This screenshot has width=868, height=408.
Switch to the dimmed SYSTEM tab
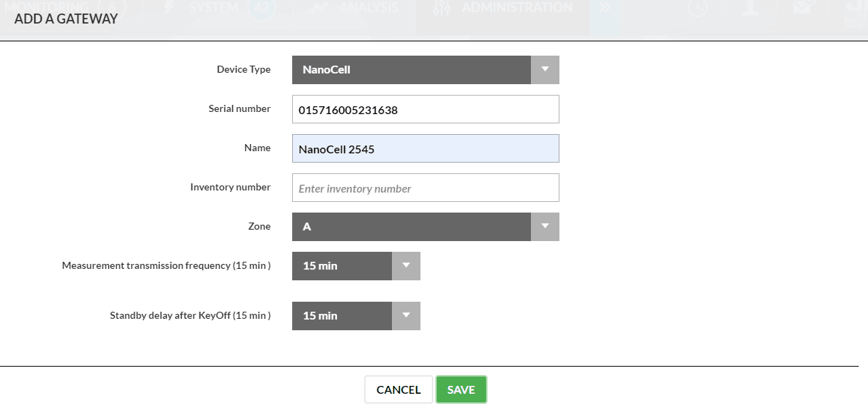pyautogui.click(x=214, y=8)
